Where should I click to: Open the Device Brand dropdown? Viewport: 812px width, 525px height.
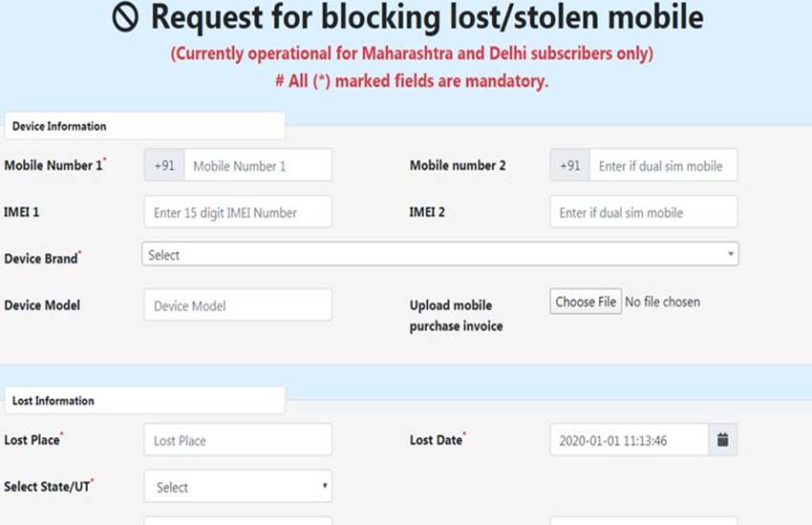[x=439, y=255]
